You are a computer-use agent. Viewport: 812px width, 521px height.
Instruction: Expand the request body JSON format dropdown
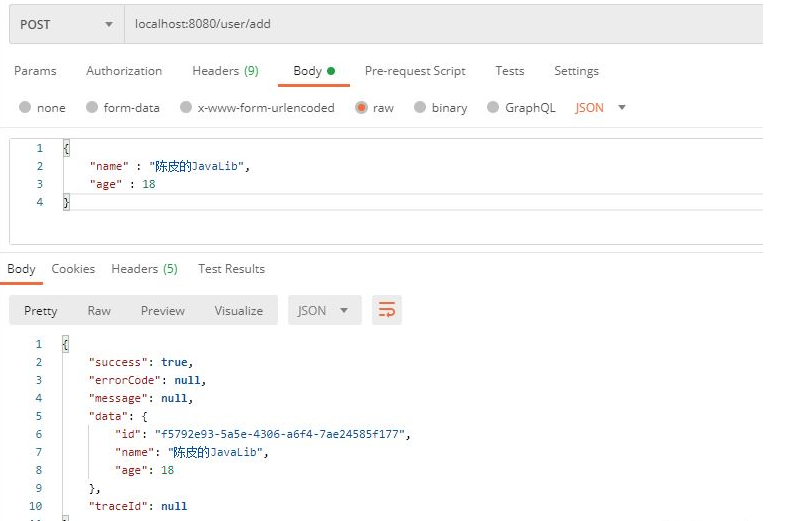pos(601,108)
